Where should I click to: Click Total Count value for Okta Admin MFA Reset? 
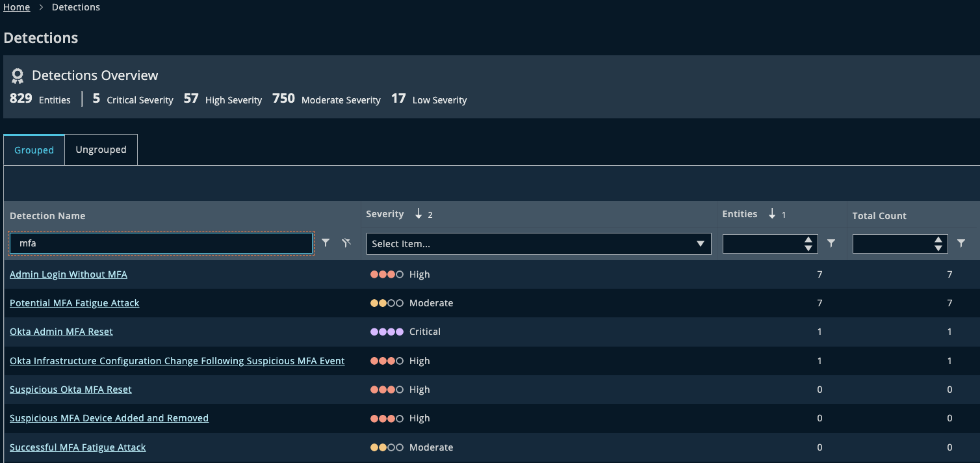(x=949, y=332)
